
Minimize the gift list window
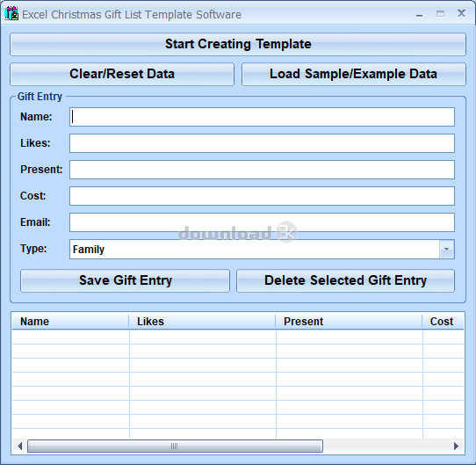pyautogui.click(x=420, y=14)
